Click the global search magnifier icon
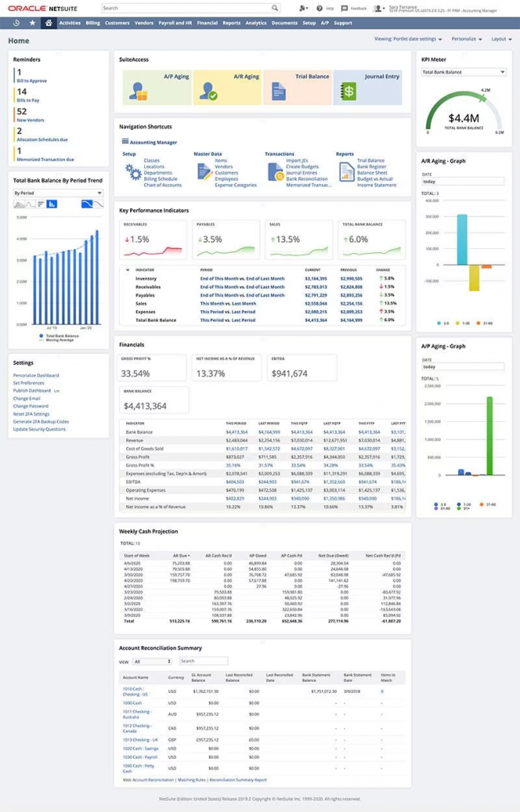Viewport: 520px width, 812px height. [275, 8]
